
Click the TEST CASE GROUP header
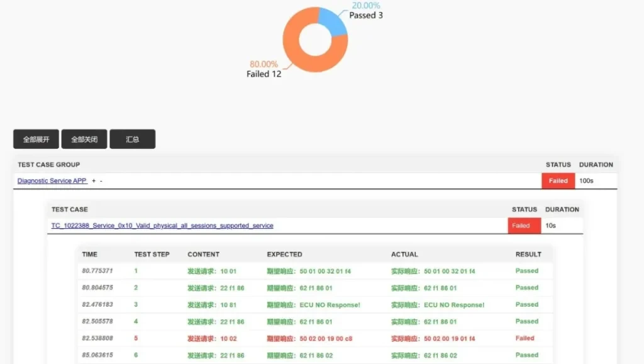pos(48,165)
